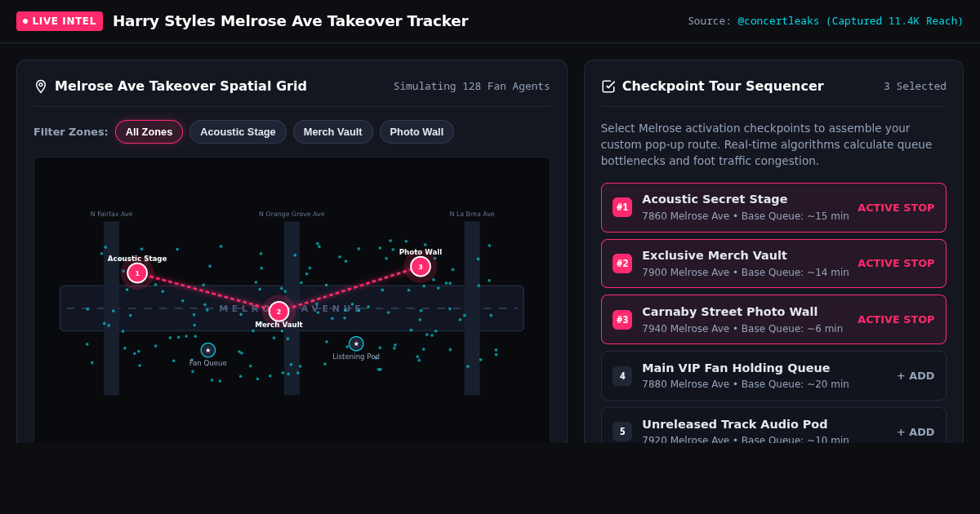Click the map pin icon beside Spatial Grid title
Viewport: 980px width, 514px height.
pyautogui.click(x=41, y=86)
